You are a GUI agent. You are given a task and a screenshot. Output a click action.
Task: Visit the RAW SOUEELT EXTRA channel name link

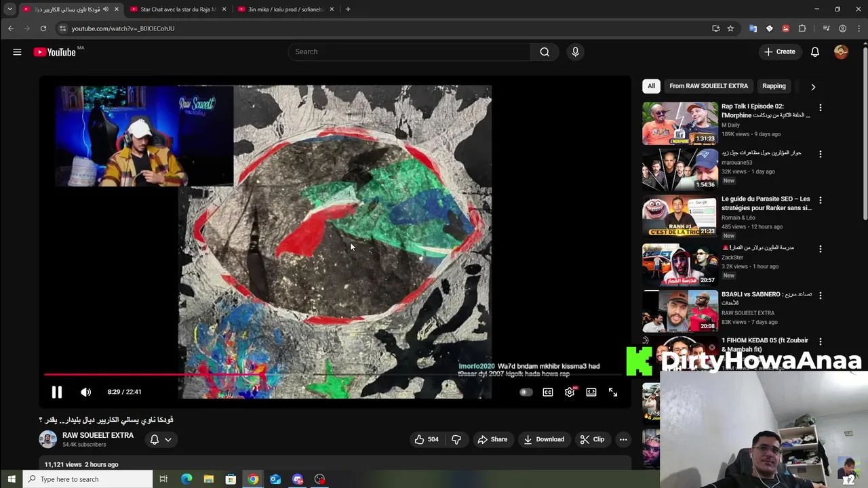[98, 435]
